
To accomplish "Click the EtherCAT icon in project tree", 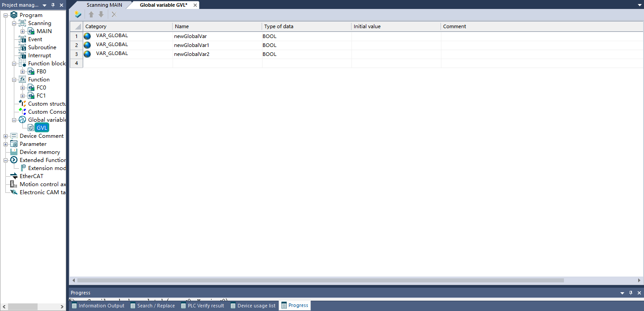I will 14,176.
